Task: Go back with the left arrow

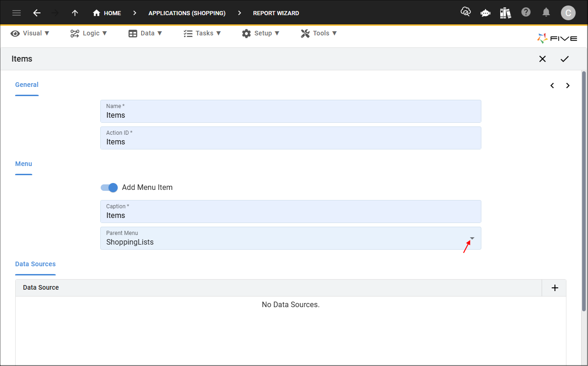Action: pyautogui.click(x=37, y=13)
